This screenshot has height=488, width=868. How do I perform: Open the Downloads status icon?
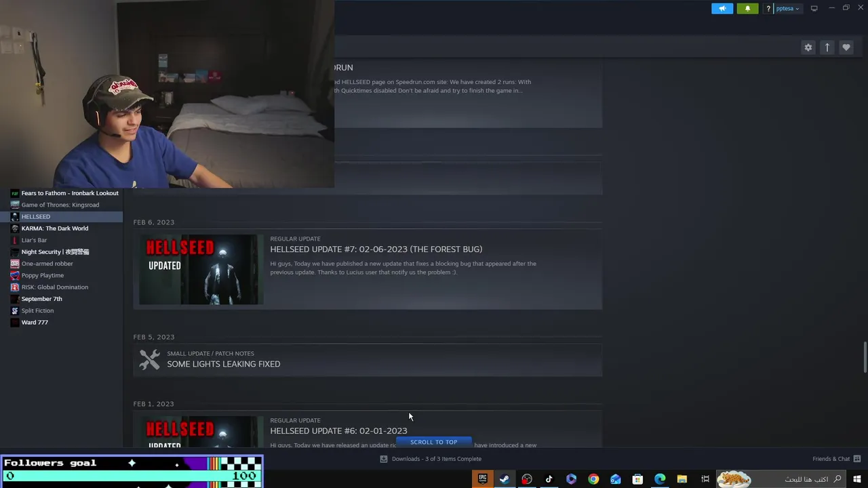(383, 459)
